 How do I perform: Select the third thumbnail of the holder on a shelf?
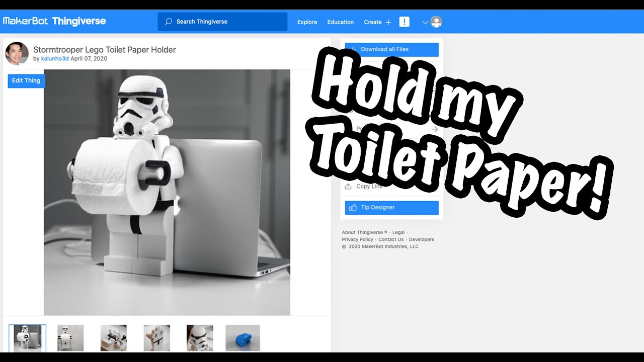click(x=114, y=338)
